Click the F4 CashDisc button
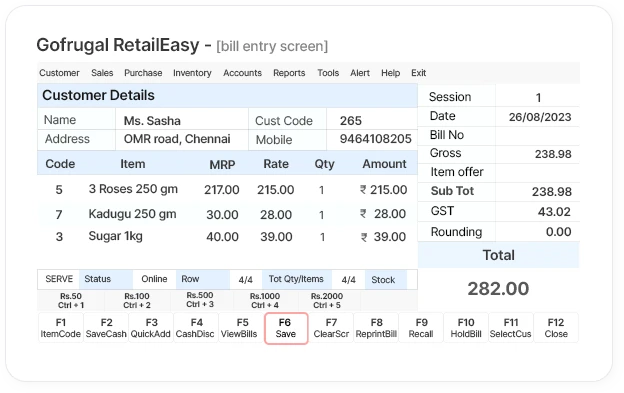624x393 pixels. 196,328
